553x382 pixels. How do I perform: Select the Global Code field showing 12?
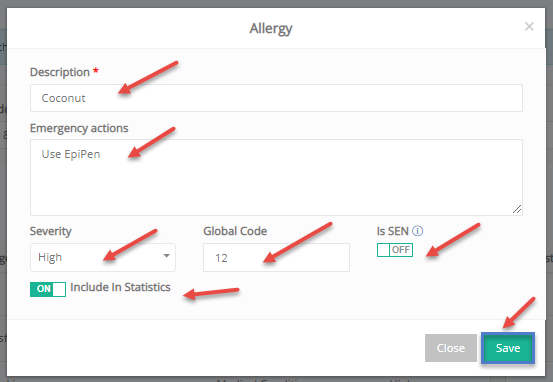pyautogui.click(x=276, y=257)
